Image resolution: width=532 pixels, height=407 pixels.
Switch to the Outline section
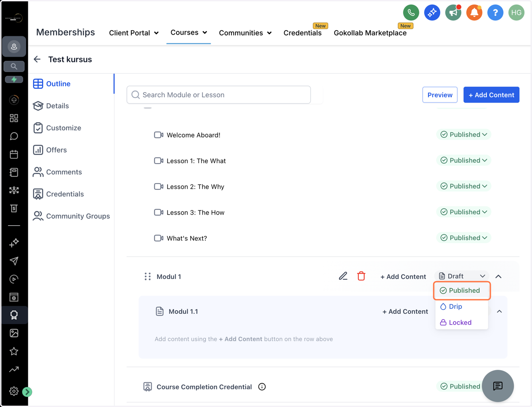(52, 84)
